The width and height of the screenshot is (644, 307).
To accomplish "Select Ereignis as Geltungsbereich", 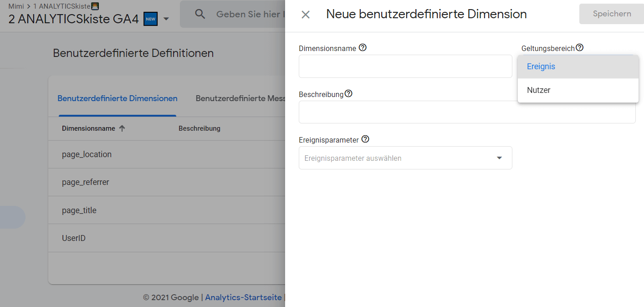I will click(x=541, y=66).
